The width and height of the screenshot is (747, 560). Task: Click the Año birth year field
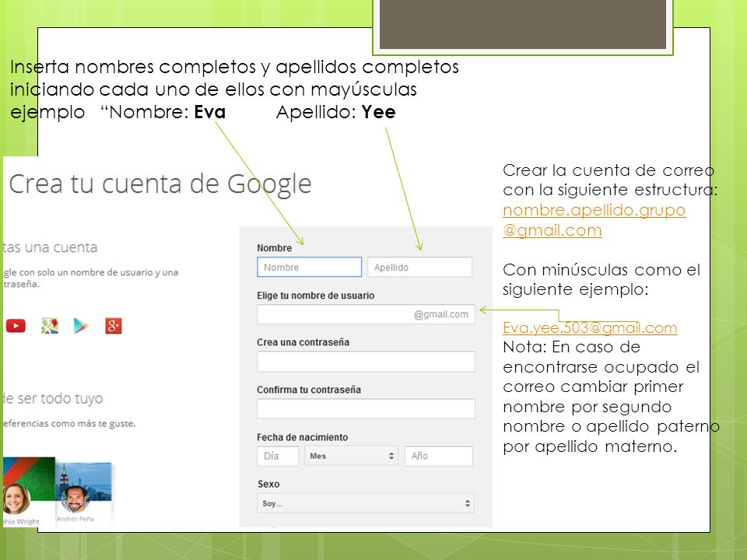coord(439,456)
